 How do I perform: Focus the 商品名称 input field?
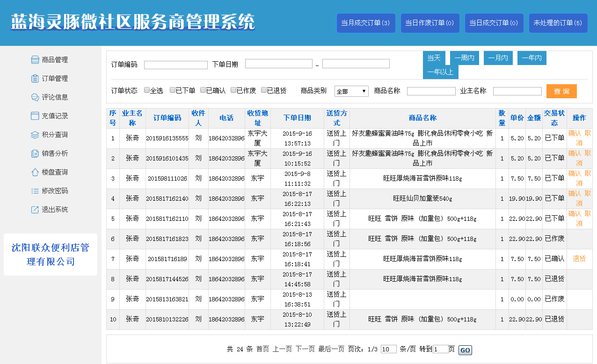431,91
